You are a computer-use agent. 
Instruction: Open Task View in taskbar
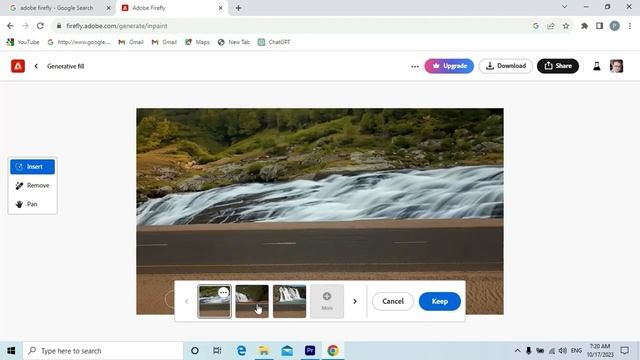pyautogui.click(x=217, y=351)
